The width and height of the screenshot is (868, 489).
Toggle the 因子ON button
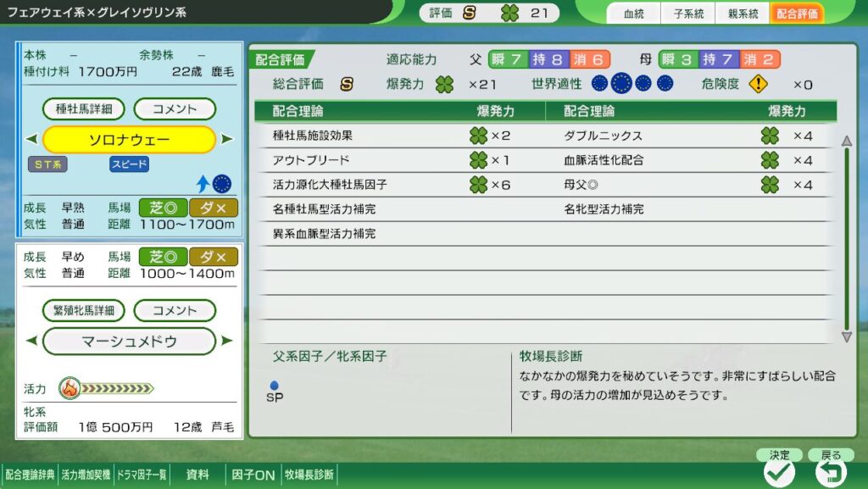253,475
